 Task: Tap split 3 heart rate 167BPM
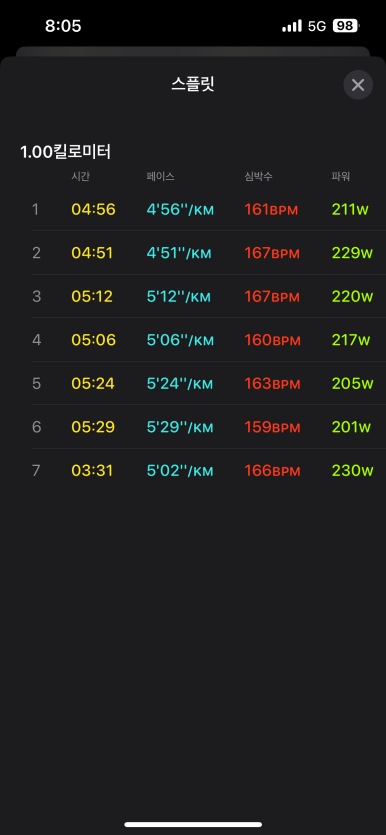pos(272,297)
